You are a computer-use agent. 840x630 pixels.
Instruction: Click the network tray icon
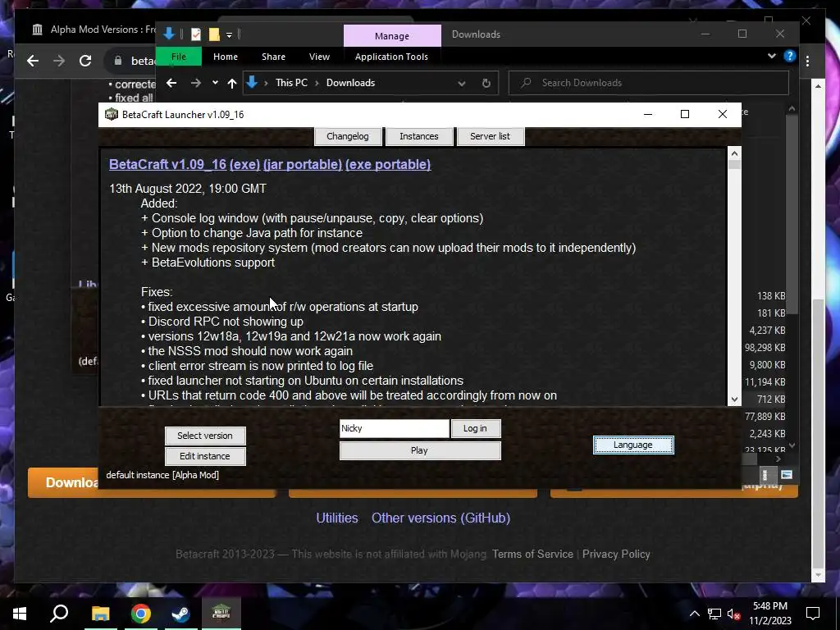(x=714, y=614)
